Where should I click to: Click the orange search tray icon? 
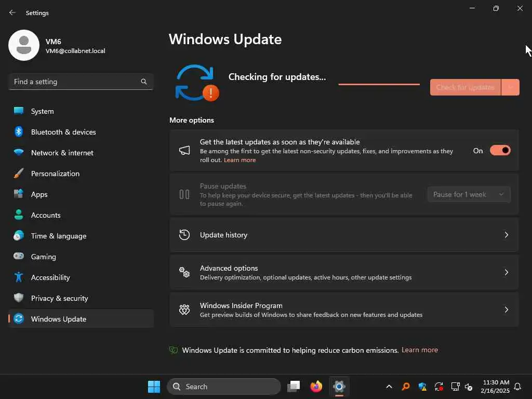coord(406,387)
